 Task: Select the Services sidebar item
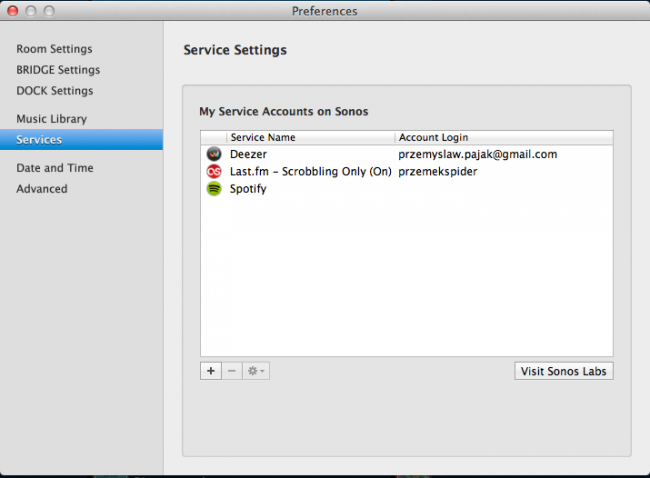point(81,140)
